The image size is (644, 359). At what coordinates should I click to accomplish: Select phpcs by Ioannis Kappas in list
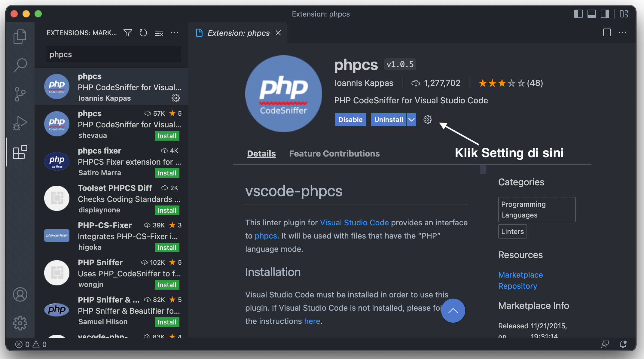coord(111,87)
